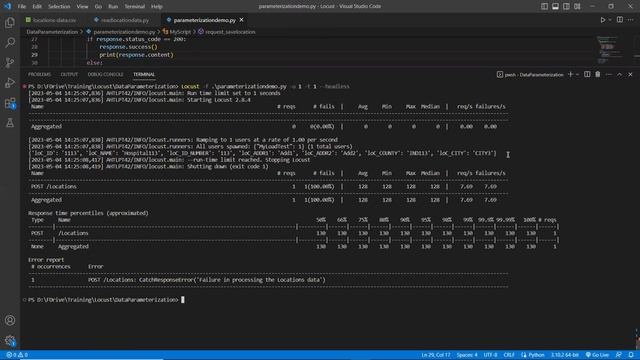Open terminal panel ellipsis menu

[x=609, y=74]
